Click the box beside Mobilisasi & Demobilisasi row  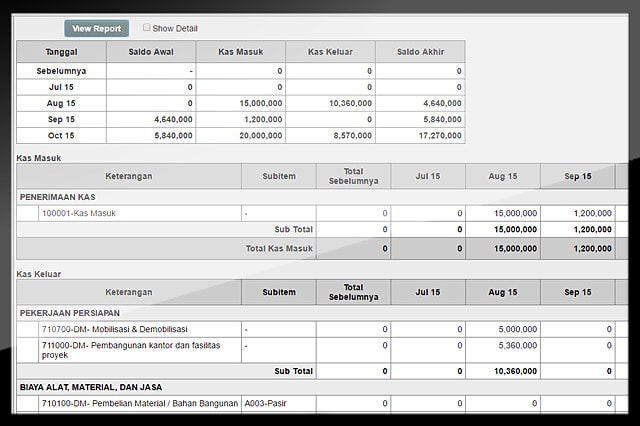[28, 329]
